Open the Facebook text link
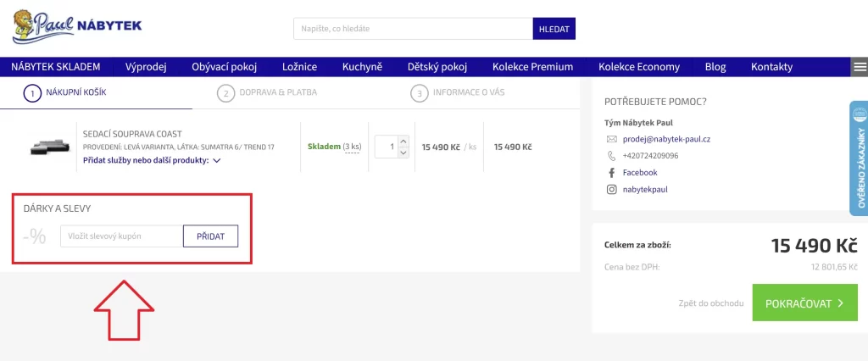Screen dimensions: 868x361 click(x=640, y=172)
